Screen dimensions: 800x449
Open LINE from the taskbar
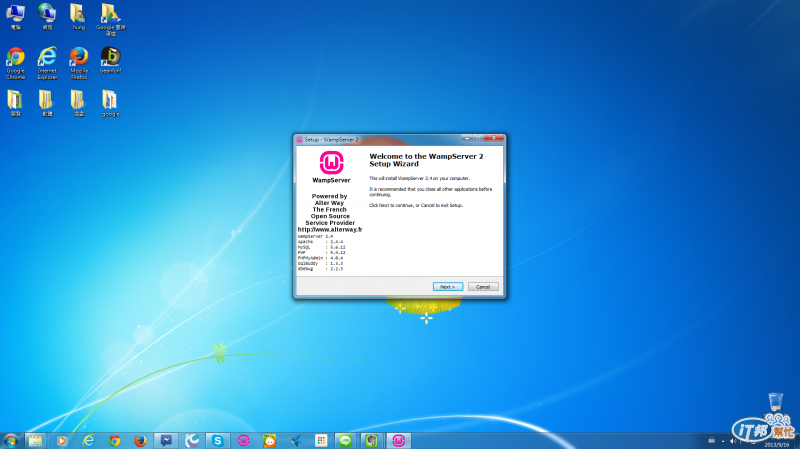pyautogui.click(x=345, y=441)
